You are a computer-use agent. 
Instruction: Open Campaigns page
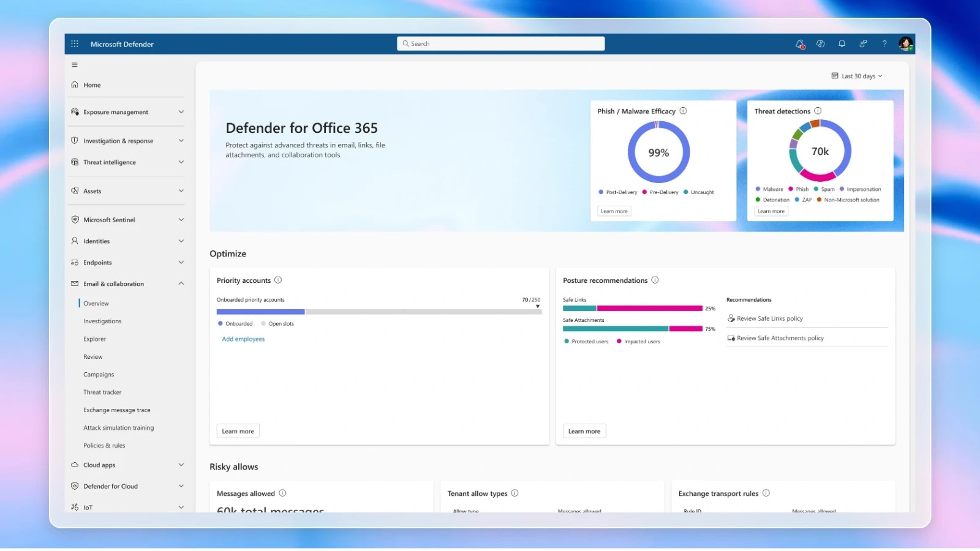coord(99,375)
